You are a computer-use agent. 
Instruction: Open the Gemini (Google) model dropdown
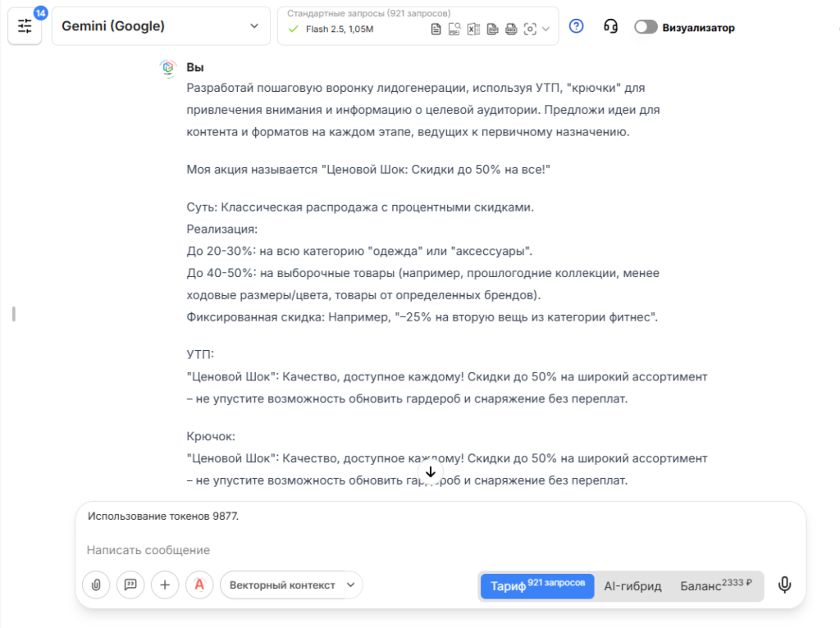pyautogui.click(x=161, y=25)
